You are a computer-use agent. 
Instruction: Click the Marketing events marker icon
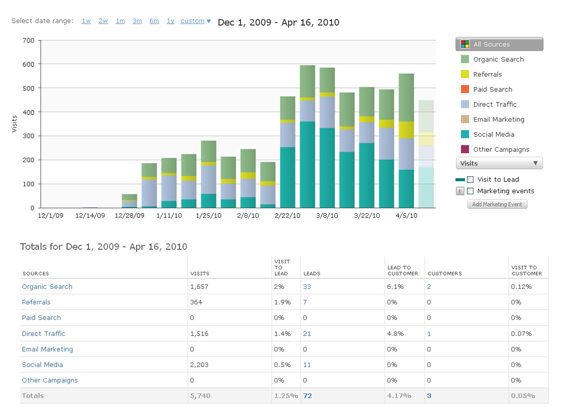(460, 191)
